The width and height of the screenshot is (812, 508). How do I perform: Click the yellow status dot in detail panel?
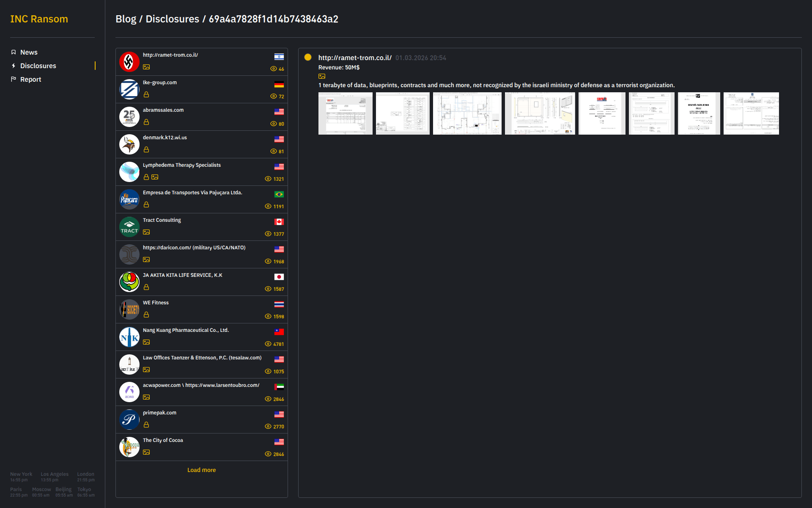(x=308, y=57)
